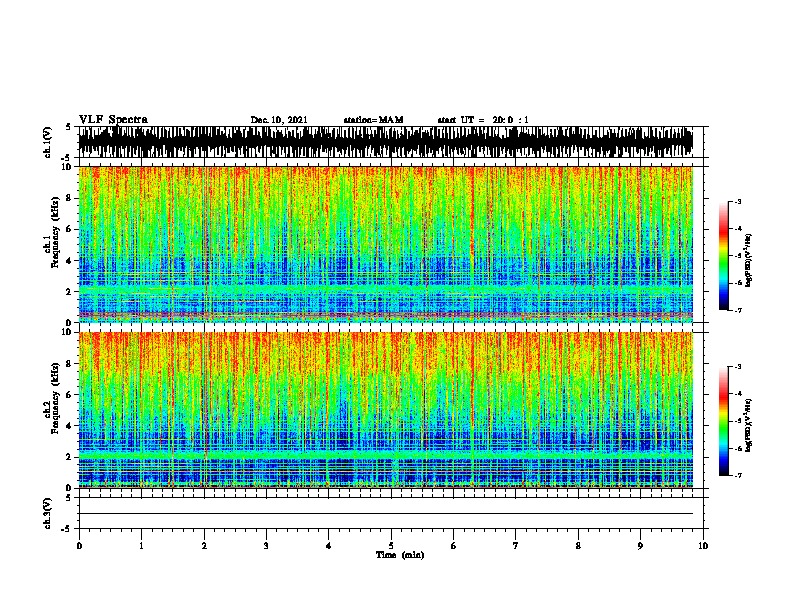This screenshot has width=792, height=612.
Task: Click the ch.1(V) waveform axis label
Action: (x=47, y=142)
